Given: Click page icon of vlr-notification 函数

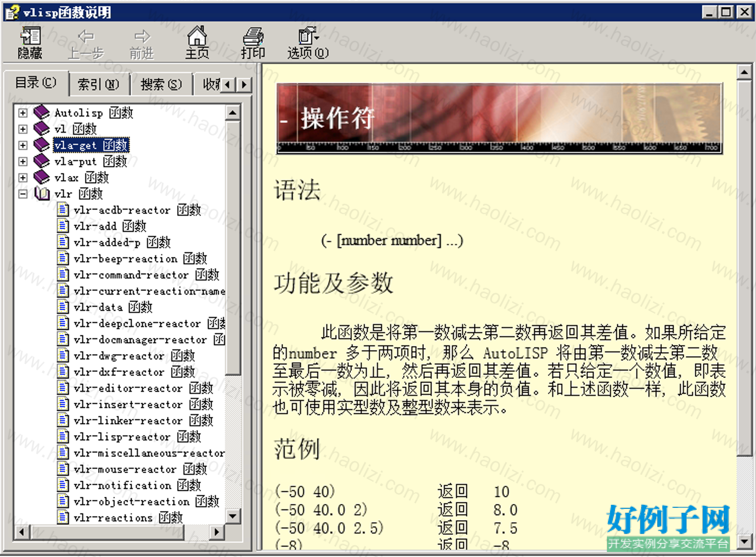Looking at the screenshot, I should coord(63,485).
